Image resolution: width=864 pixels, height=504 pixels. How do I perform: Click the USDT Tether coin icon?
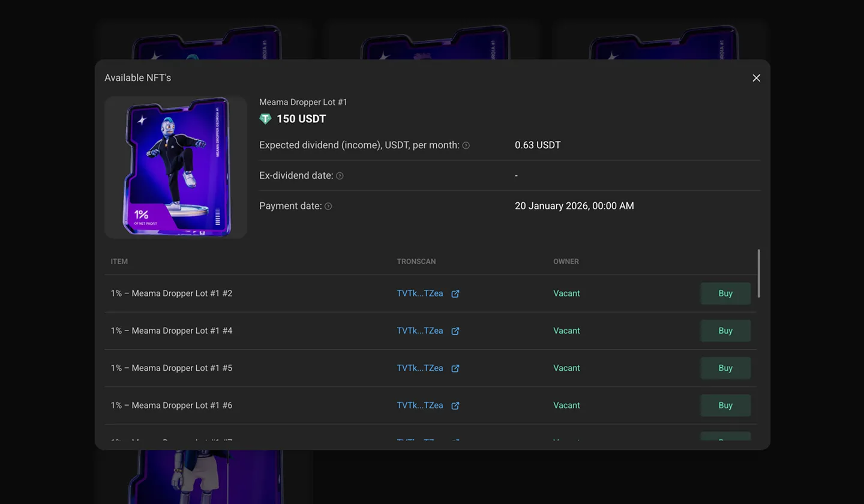tap(265, 119)
